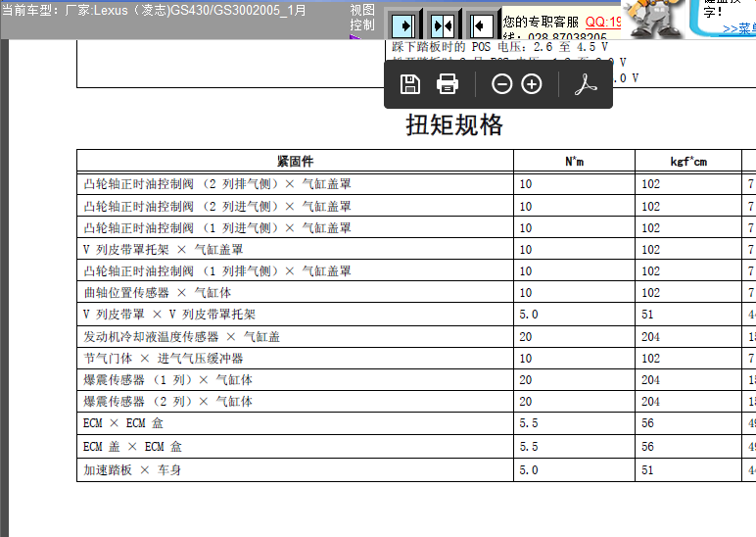This screenshot has height=537, width=756.
Task: Click kgf*cm value 56 in ECM × ECM 盒 row
Action: (x=647, y=423)
